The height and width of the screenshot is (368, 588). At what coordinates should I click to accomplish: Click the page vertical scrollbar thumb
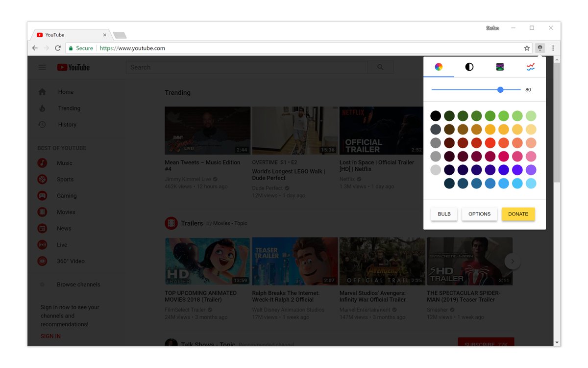557,122
